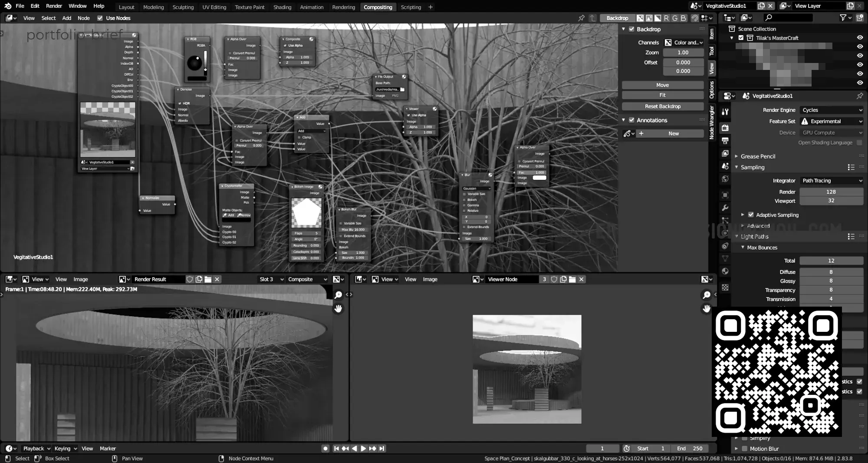Disable the Backdrop panel checkbox
This screenshot has height=463, width=868.
631,29
